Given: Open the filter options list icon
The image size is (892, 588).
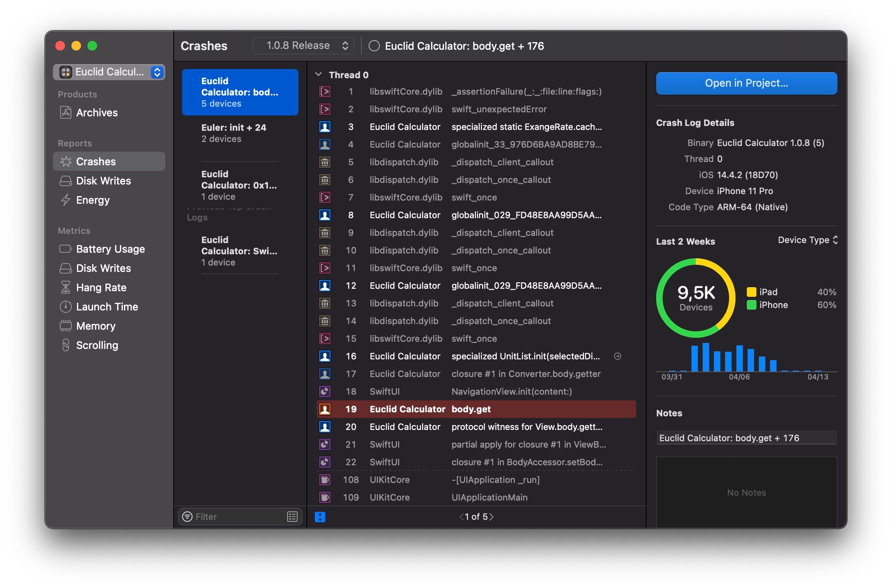Looking at the screenshot, I should (x=292, y=517).
